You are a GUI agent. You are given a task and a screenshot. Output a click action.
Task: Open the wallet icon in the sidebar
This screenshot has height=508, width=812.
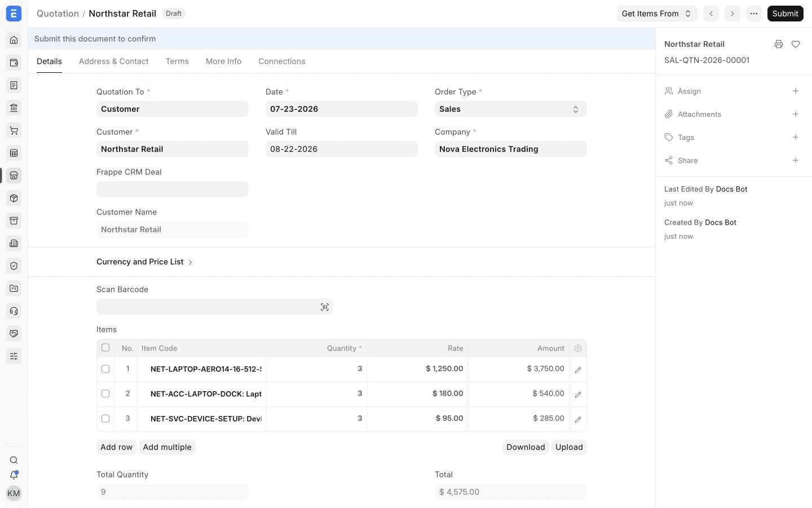(x=14, y=63)
